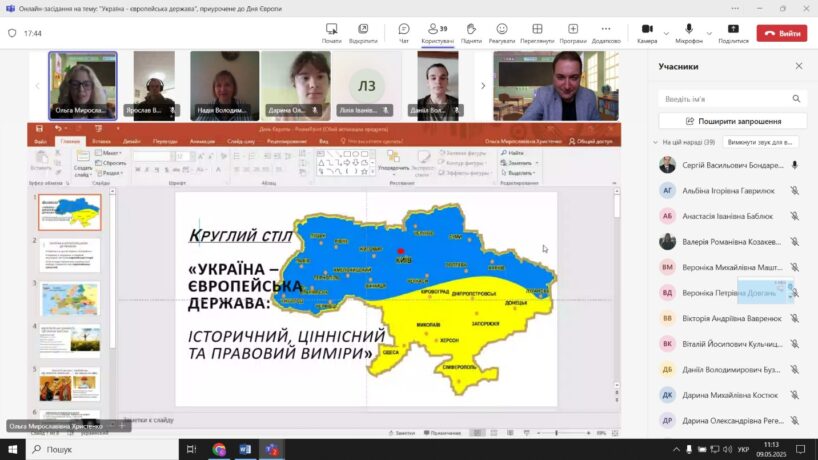
Task: Click the Підняти (raise hand) icon
Action: tap(470, 32)
